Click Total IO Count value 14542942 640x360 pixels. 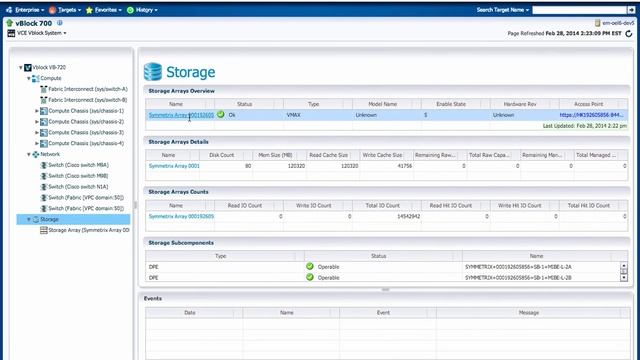tap(408, 216)
